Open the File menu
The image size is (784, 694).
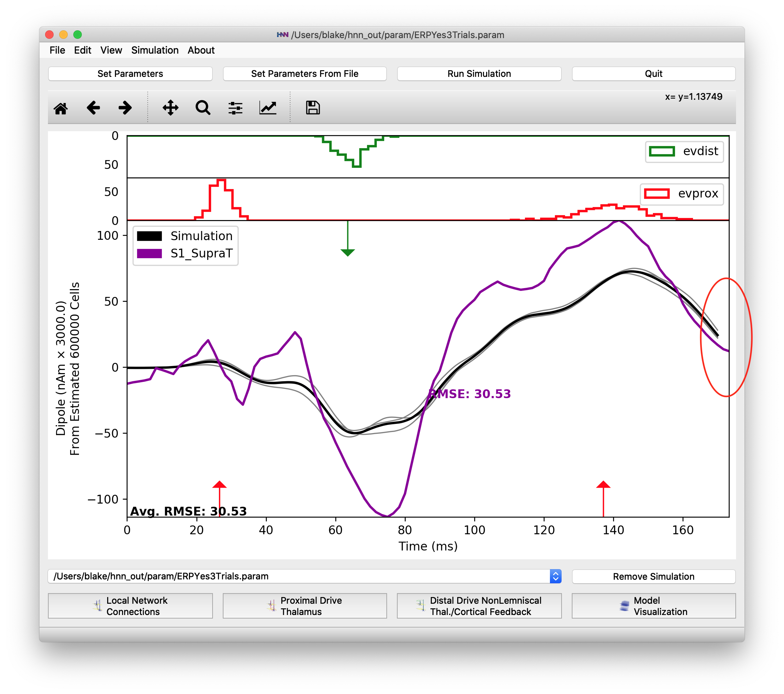pyautogui.click(x=57, y=50)
